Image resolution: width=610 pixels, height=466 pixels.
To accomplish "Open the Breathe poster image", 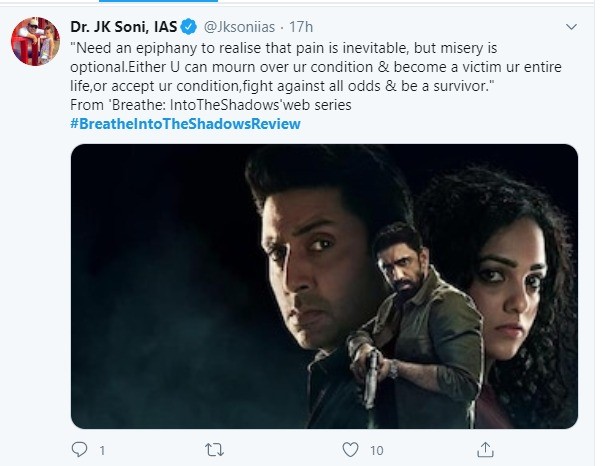I will click(324, 286).
